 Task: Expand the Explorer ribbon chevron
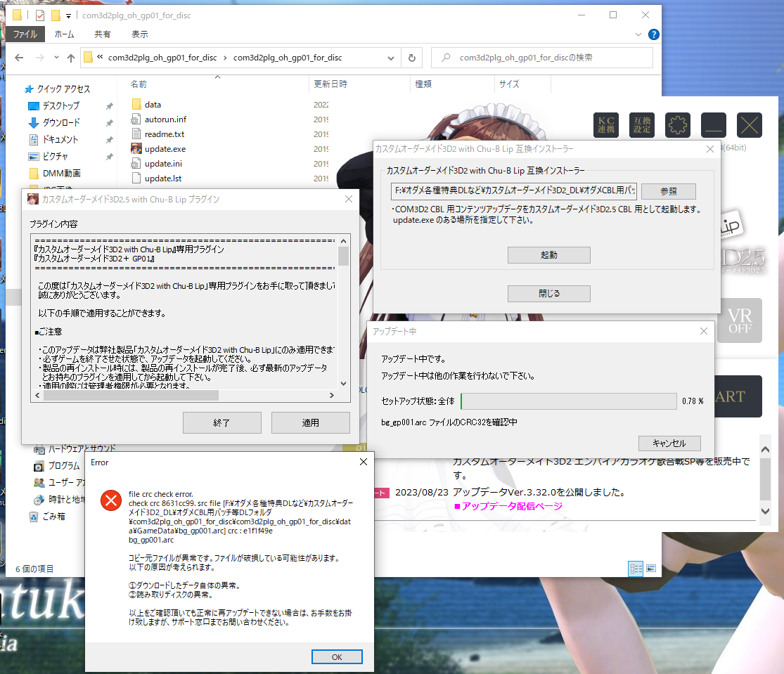pos(638,34)
